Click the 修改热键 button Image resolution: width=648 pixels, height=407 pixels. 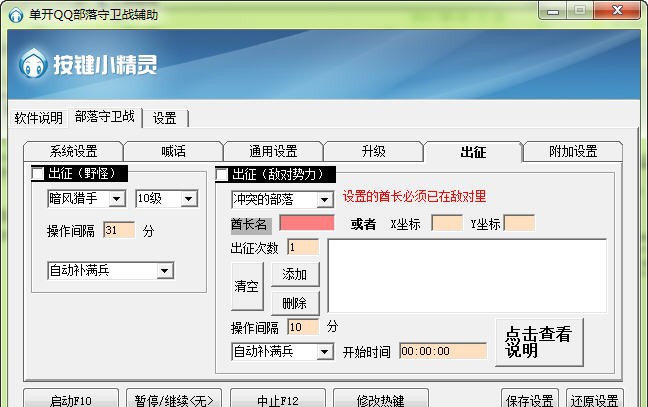point(381,399)
